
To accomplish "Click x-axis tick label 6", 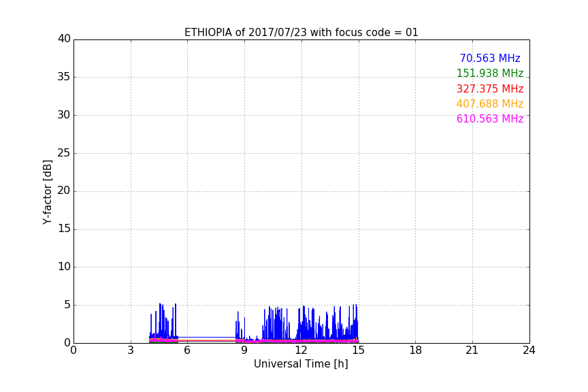I will [187, 350].
